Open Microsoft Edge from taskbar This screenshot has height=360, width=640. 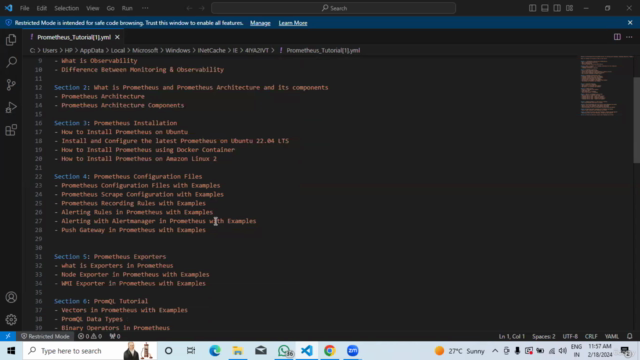(x=215, y=351)
